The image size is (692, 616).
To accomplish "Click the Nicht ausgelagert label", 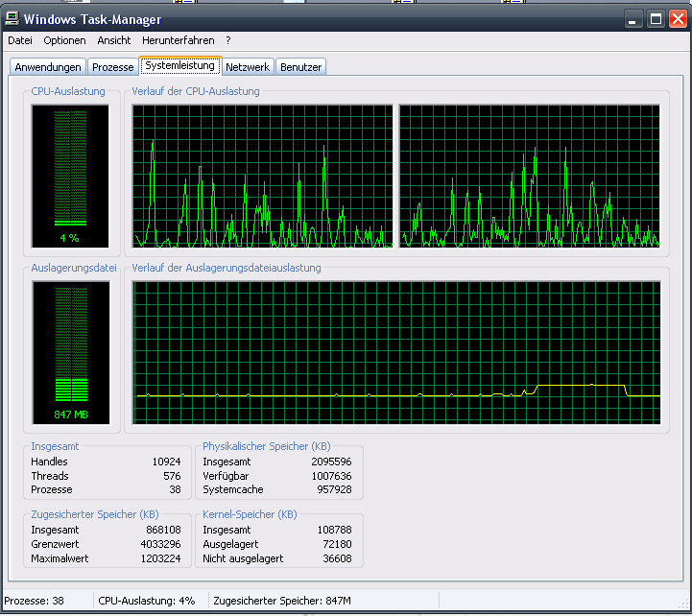I will tap(243, 558).
